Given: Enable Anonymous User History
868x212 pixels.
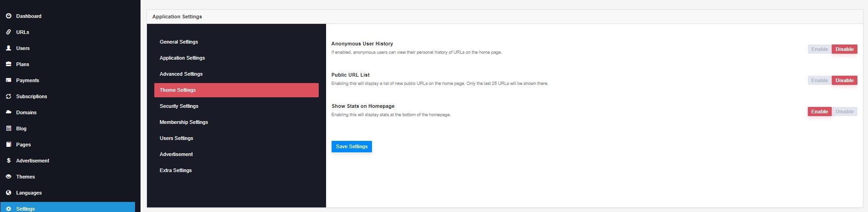Looking at the screenshot, I should (x=819, y=49).
